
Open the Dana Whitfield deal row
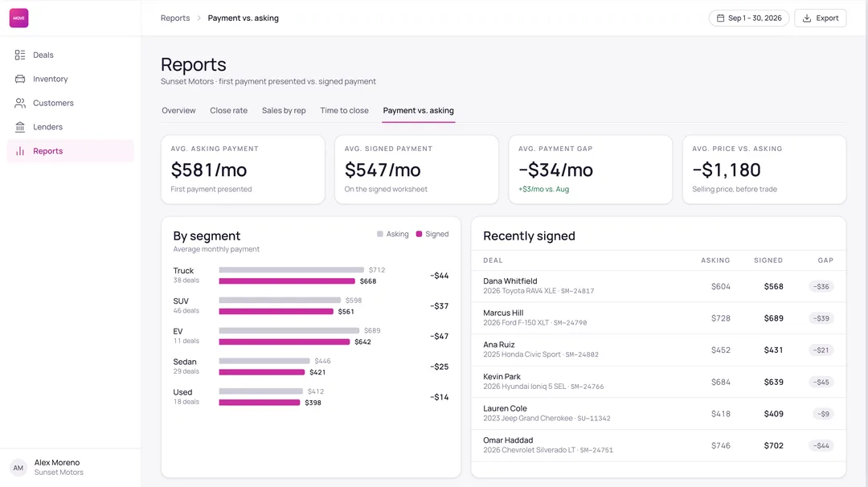point(658,286)
